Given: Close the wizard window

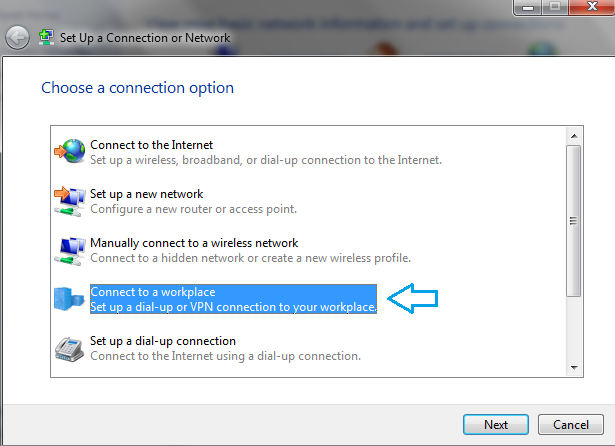Looking at the screenshot, I should [x=592, y=7].
